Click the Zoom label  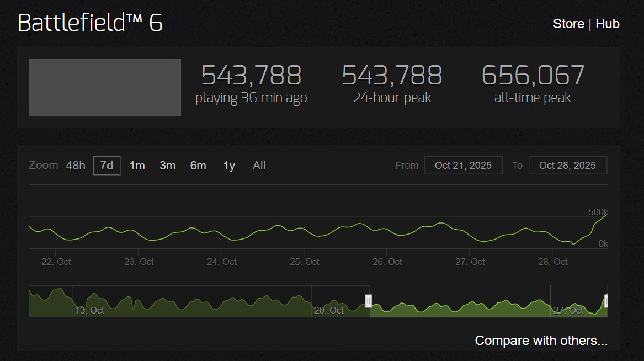(x=43, y=165)
